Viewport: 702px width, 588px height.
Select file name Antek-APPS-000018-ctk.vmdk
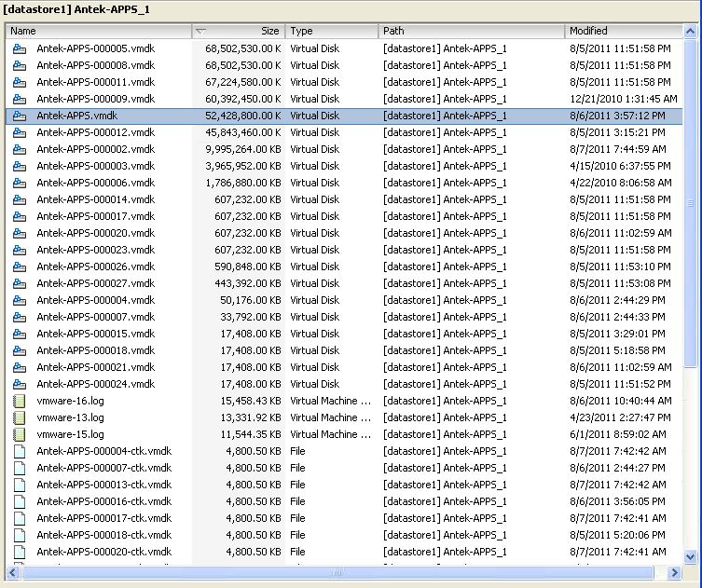(104, 535)
